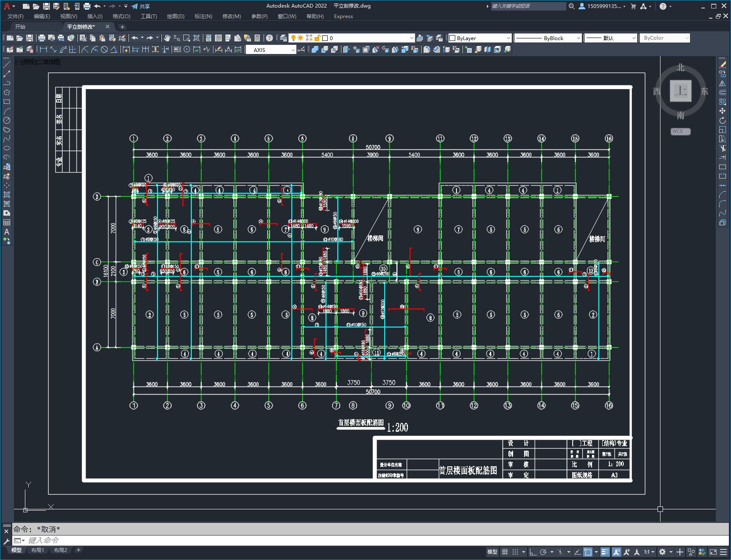The height and width of the screenshot is (560, 731).
Task: Open the Layer Properties manager
Action: 283,38
